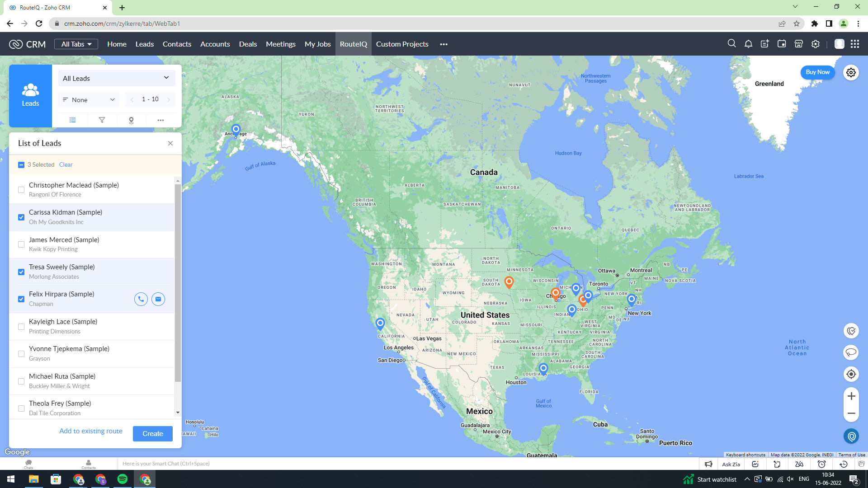Navigate to next page using stepper arrow
This screenshot has height=488, width=868.
168,99
